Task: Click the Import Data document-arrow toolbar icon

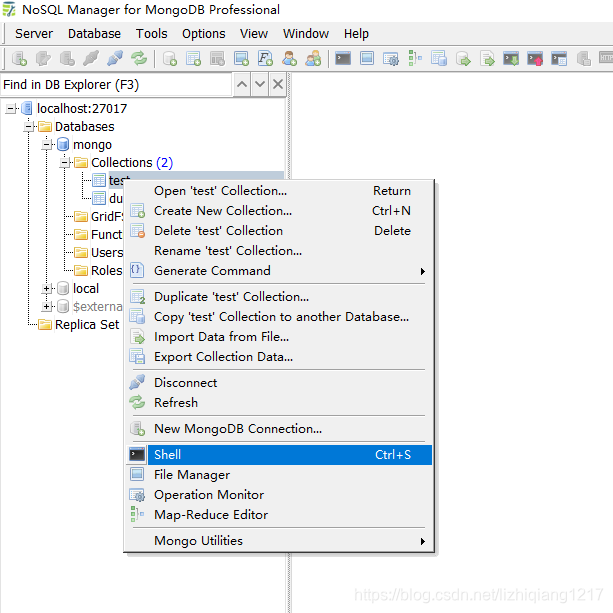Action: [x=487, y=59]
